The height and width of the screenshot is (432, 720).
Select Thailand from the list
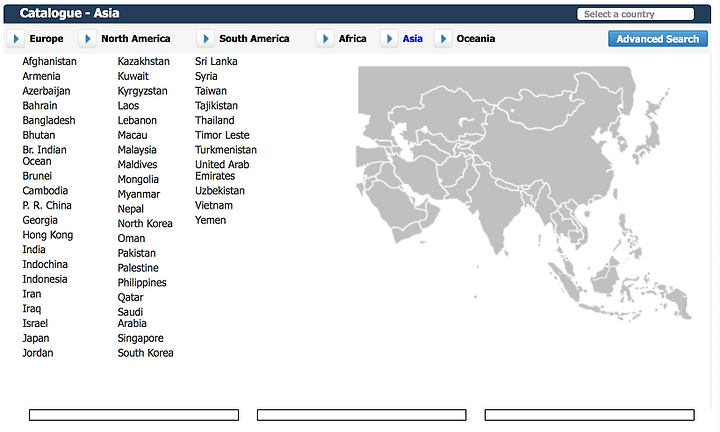click(x=214, y=120)
